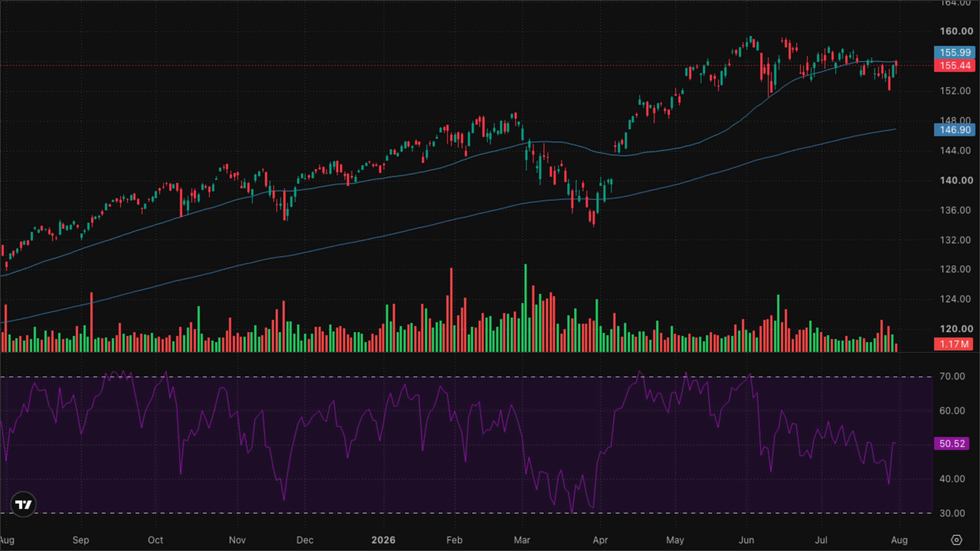Click the 124.00 price axis label
The height and width of the screenshot is (551, 980).
coord(955,299)
